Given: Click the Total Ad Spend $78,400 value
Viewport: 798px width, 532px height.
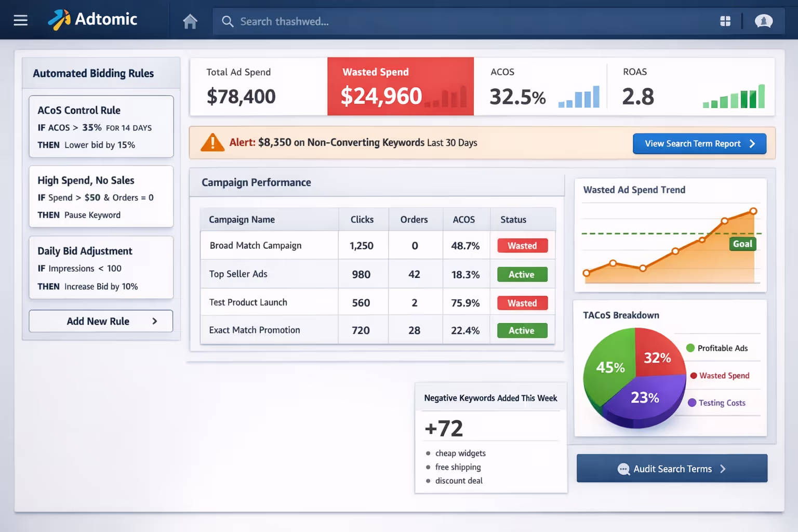Looking at the screenshot, I should click(x=241, y=96).
